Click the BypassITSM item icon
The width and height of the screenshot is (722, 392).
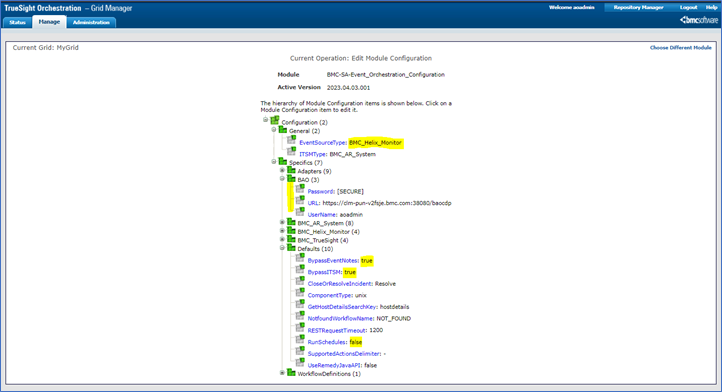300,269
